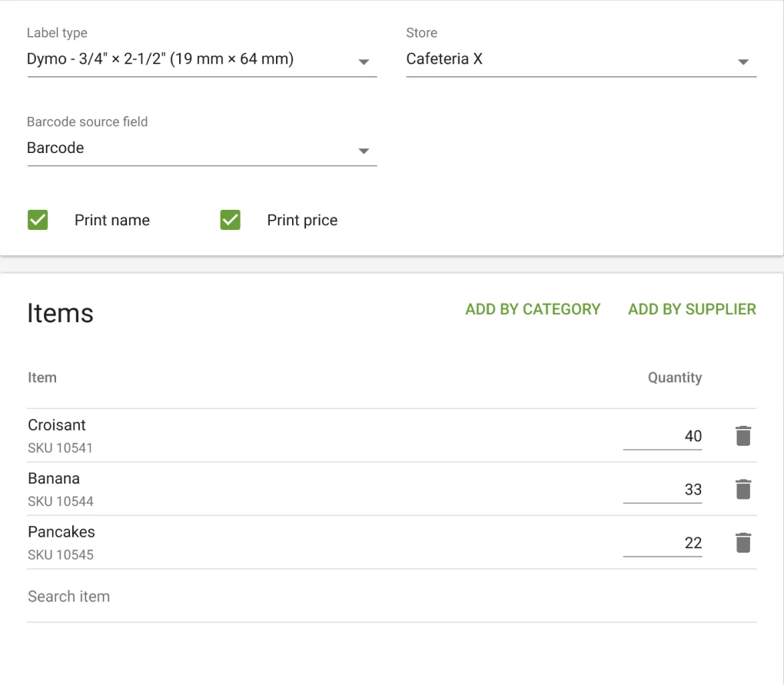Expand the Store dropdown showing Cafeteria X

click(581, 60)
